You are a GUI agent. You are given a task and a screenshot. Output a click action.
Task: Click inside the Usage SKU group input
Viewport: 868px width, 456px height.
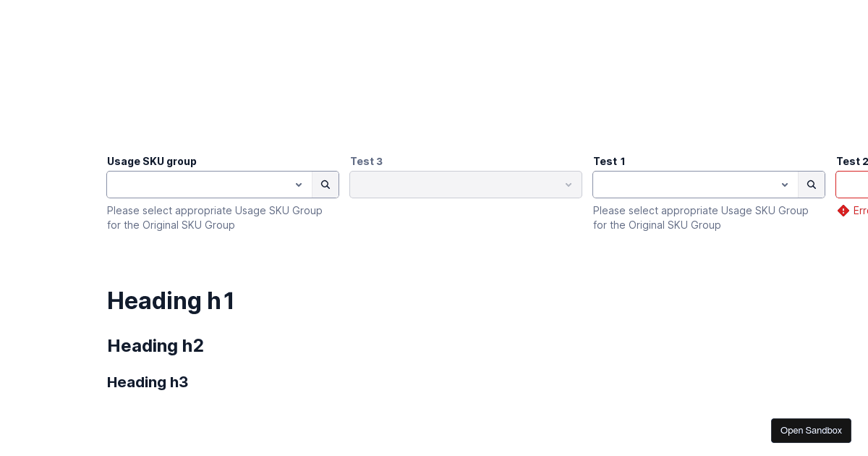click(203, 185)
